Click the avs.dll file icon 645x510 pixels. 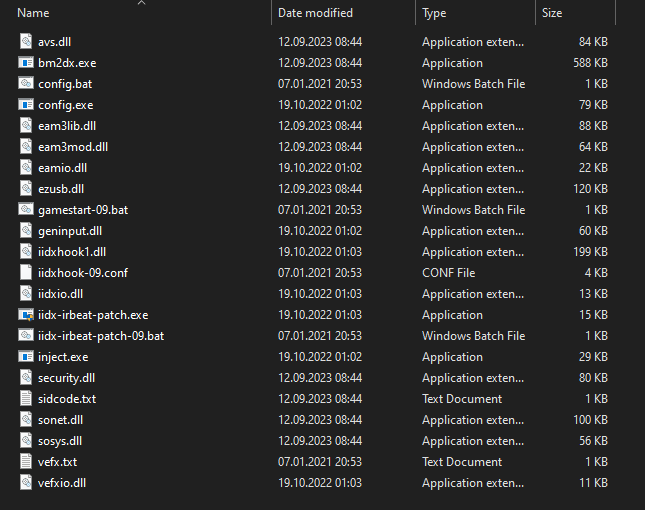[27, 42]
